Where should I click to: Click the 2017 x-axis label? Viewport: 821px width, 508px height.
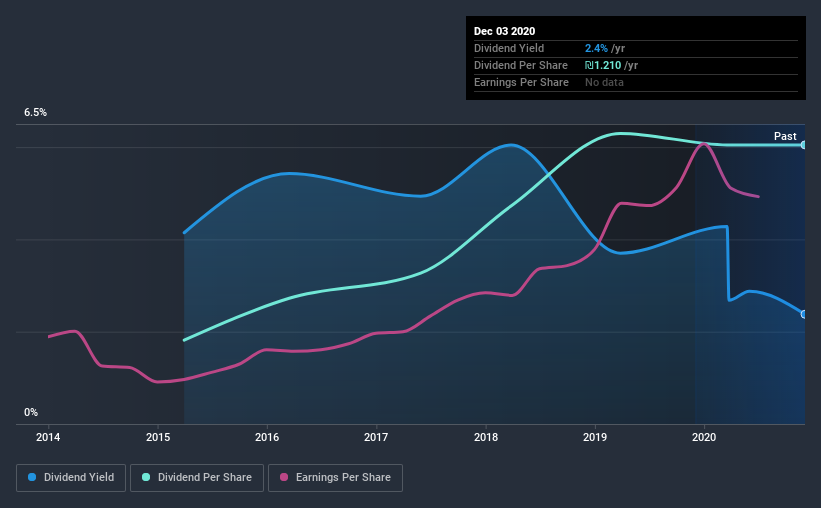376,437
